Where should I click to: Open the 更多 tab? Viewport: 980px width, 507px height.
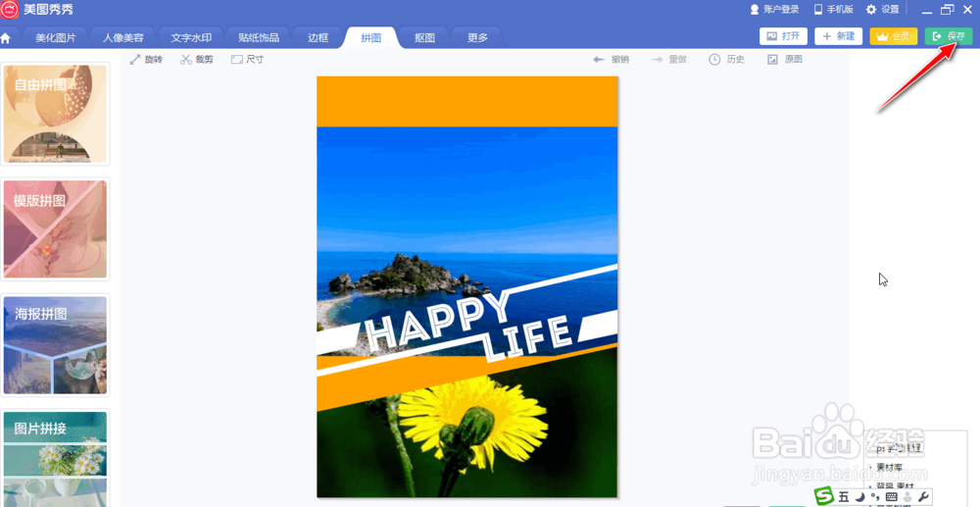click(477, 37)
